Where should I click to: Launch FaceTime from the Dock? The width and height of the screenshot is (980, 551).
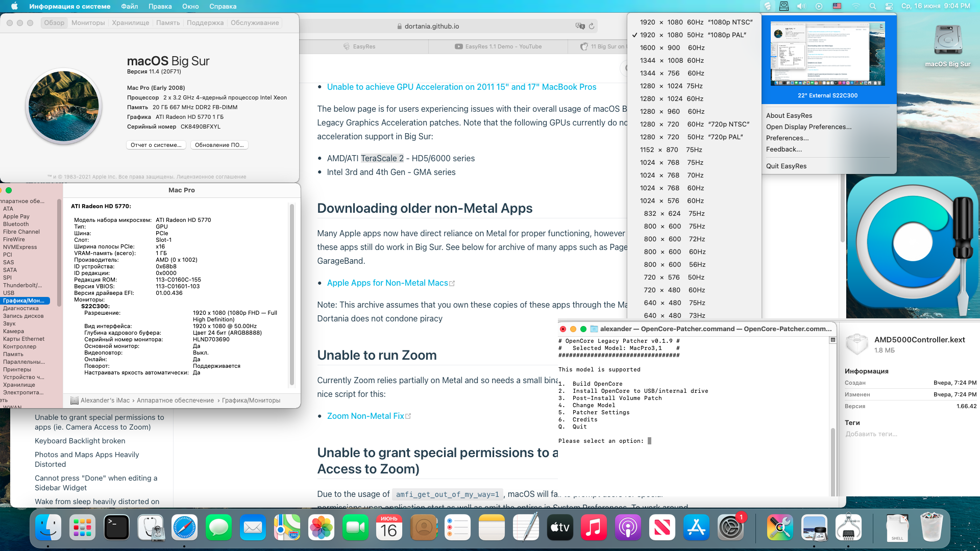[x=356, y=528]
